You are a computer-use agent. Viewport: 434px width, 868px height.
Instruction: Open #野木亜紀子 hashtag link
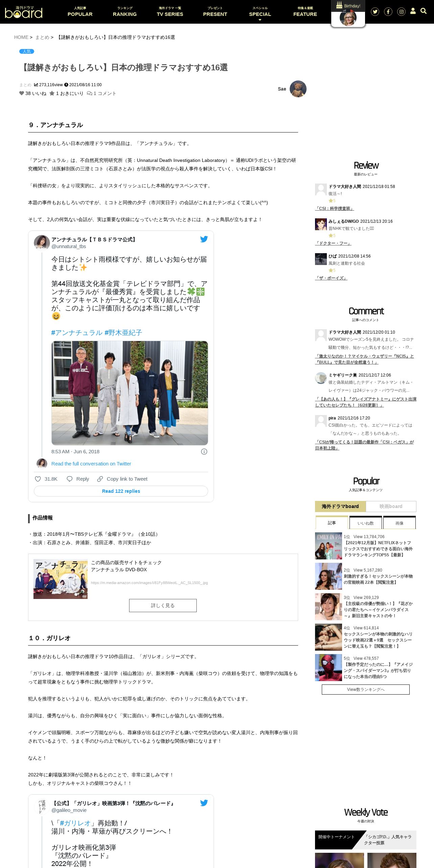[x=123, y=333]
